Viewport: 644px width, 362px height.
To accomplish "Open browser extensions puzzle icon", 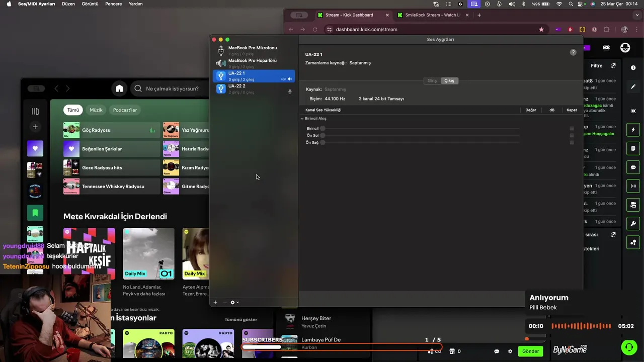I will click(607, 30).
